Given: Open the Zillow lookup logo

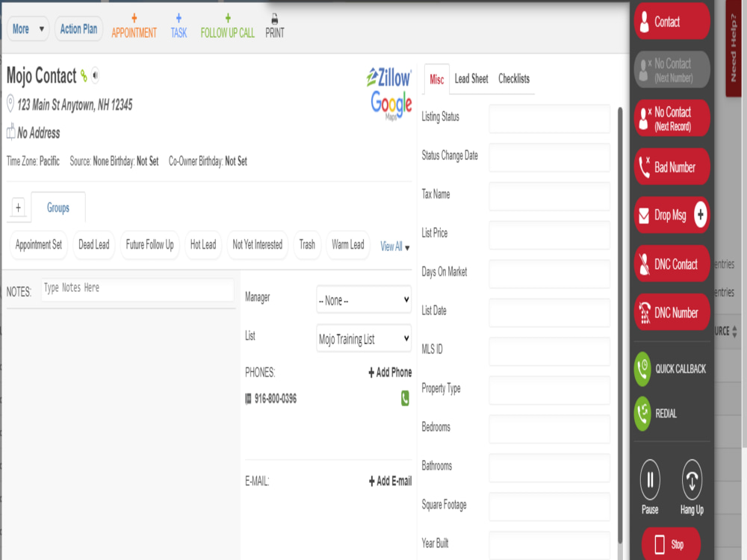Looking at the screenshot, I should [x=388, y=77].
